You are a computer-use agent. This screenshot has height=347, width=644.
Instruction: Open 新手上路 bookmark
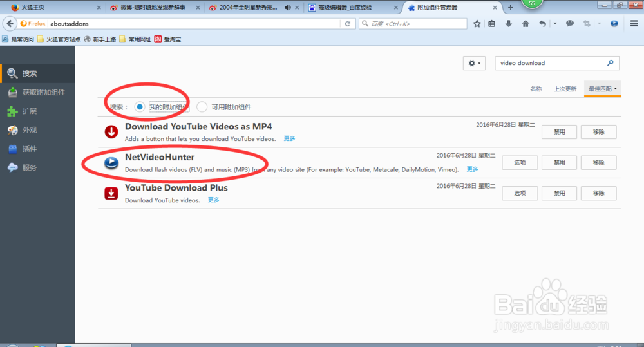[x=100, y=39]
